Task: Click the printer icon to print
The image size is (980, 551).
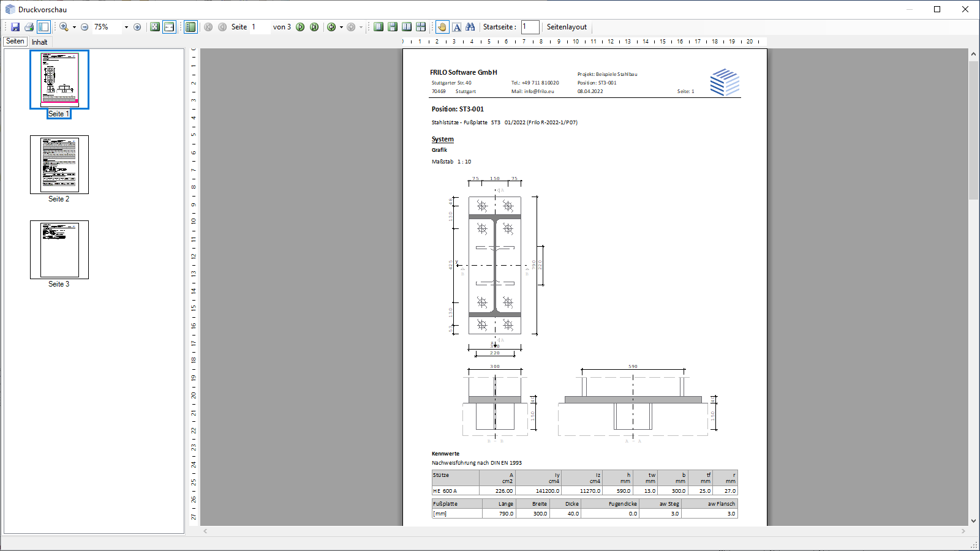Action: coord(29,27)
